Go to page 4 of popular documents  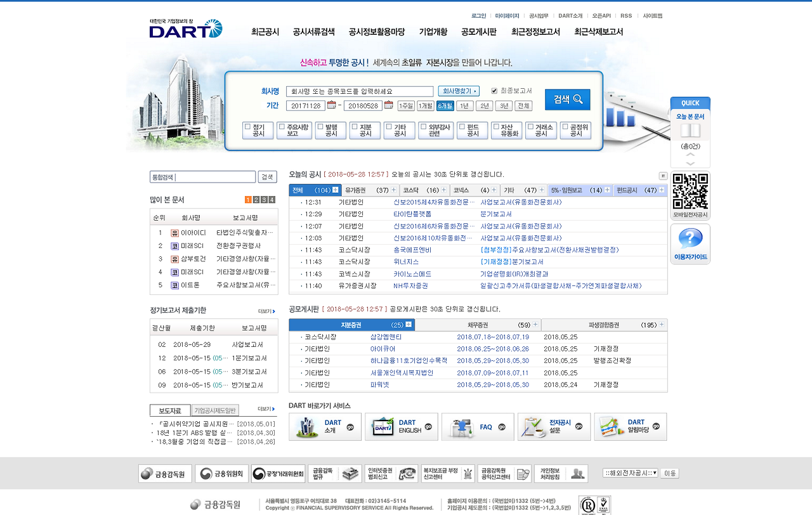click(x=272, y=200)
